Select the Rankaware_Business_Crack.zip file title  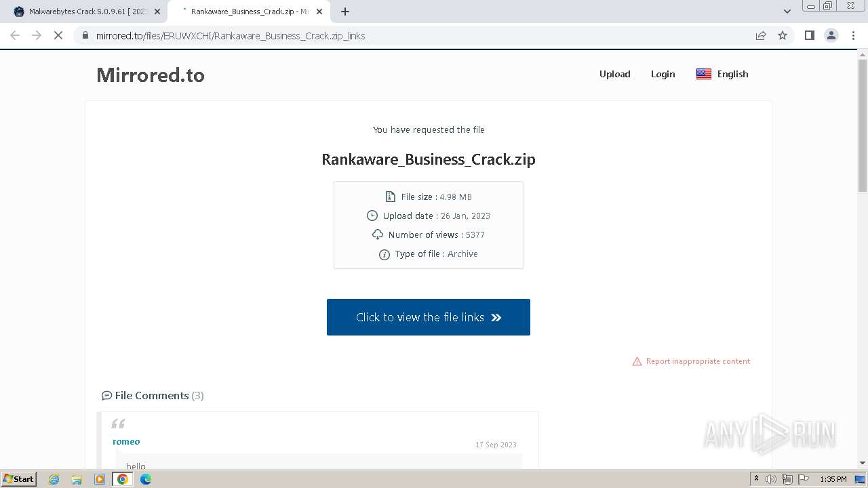[x=429, y=159]
